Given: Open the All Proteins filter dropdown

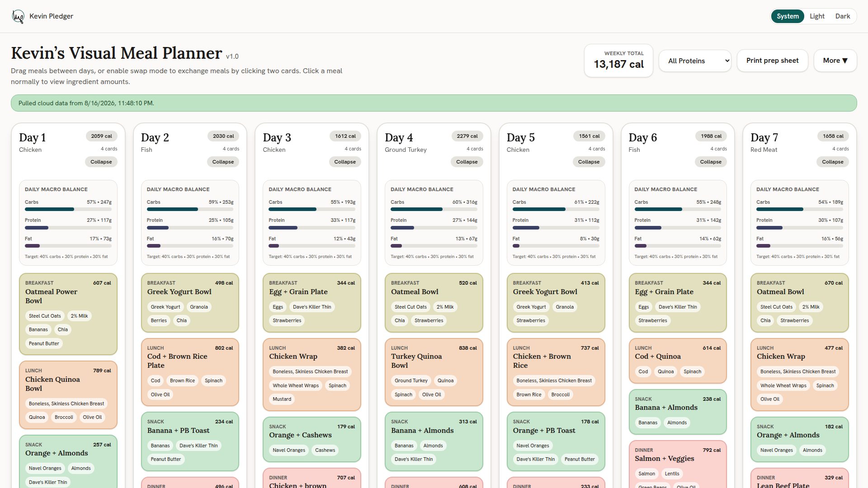Looking at the screenshot, I should (x=695, y=61).
